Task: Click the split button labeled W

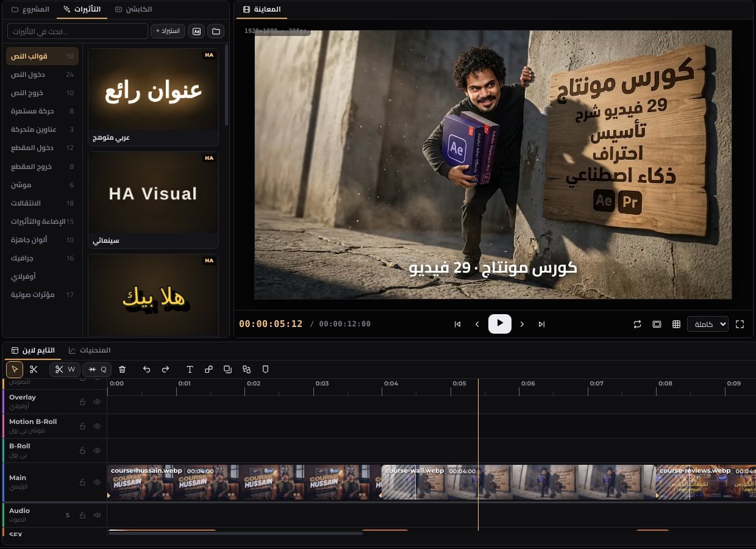Action: pyautogui.click(x=65, y=369)
